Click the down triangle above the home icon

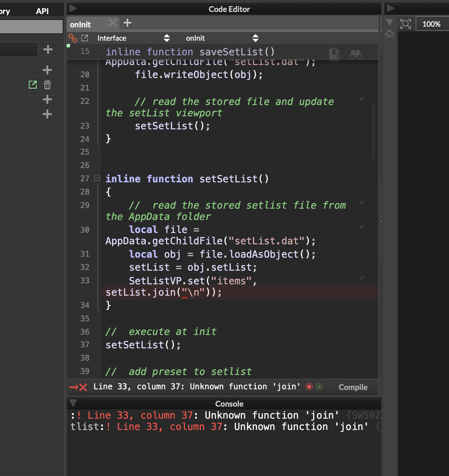390,23
